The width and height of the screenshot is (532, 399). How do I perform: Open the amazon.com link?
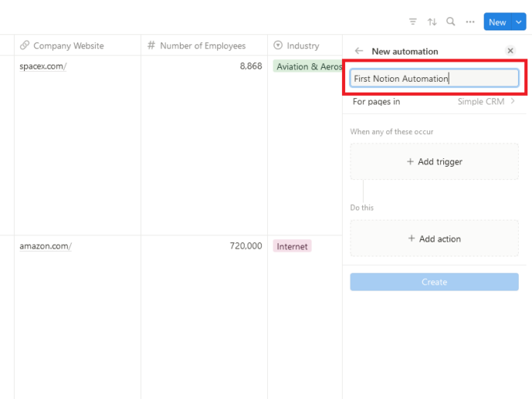pyautogui.click(x=45, y=246)
